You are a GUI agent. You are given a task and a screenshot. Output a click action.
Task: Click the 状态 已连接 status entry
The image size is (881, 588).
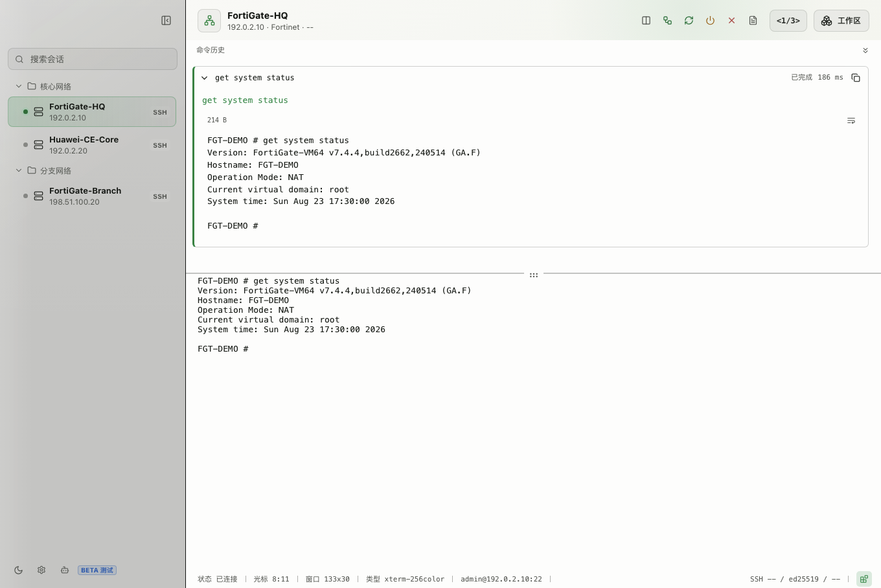[218, 579]
